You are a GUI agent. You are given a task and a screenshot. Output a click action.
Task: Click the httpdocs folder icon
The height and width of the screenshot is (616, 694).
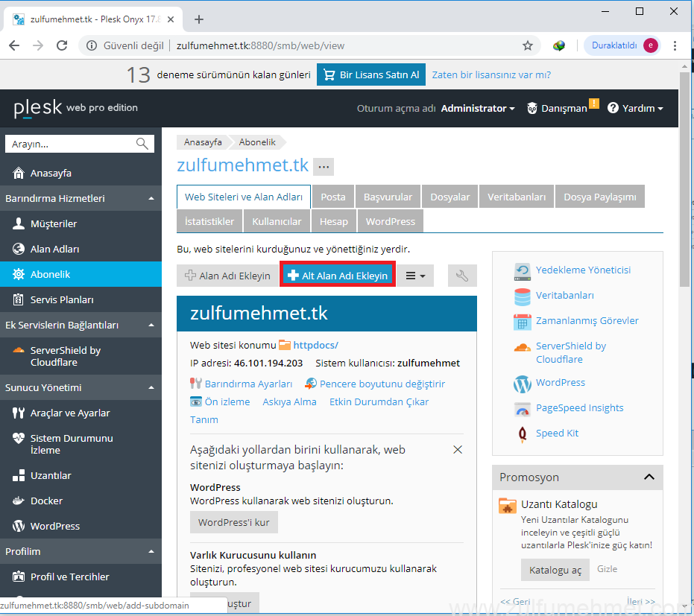click(x=285, y=345)
